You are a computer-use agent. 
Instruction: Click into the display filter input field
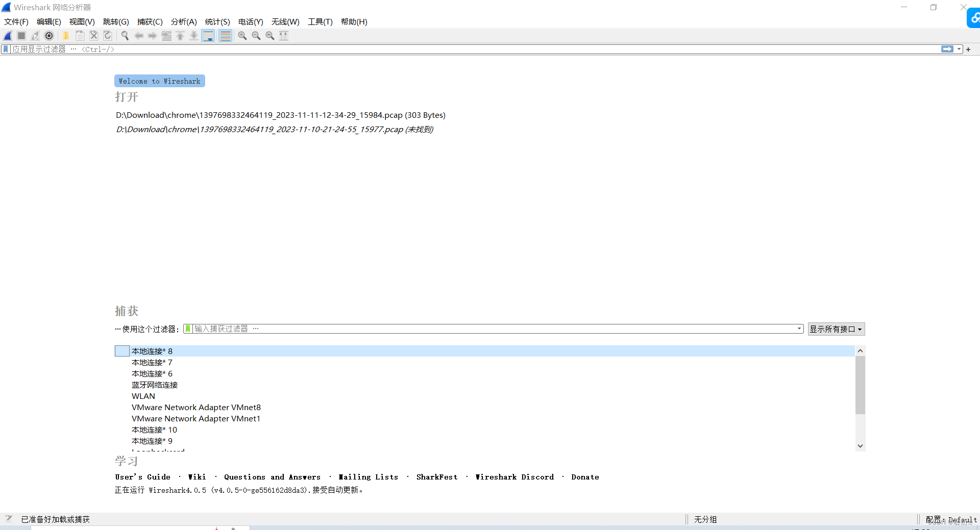tap(475, 49)
